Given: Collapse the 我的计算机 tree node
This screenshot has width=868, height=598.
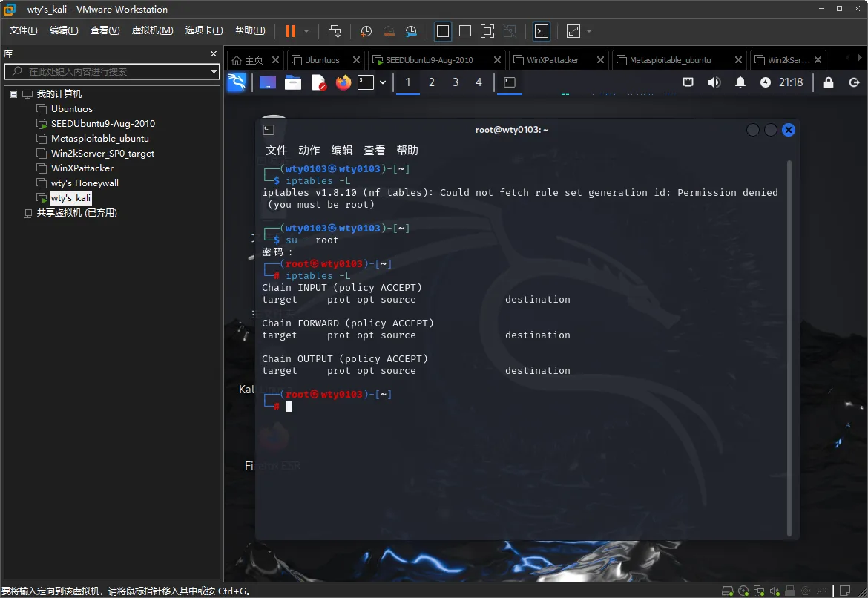Looking at the screenshot, I should (x=13, y=94).
